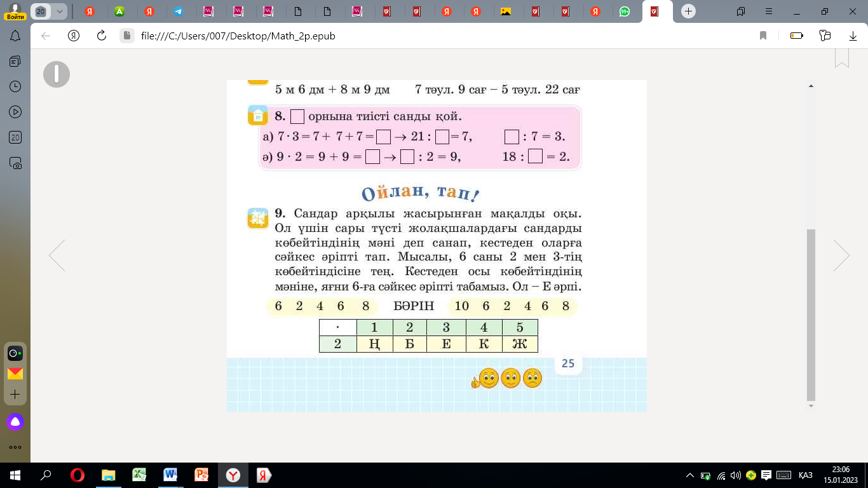Click the sad smiley face

pyautogui.click(x=532, y=378)
